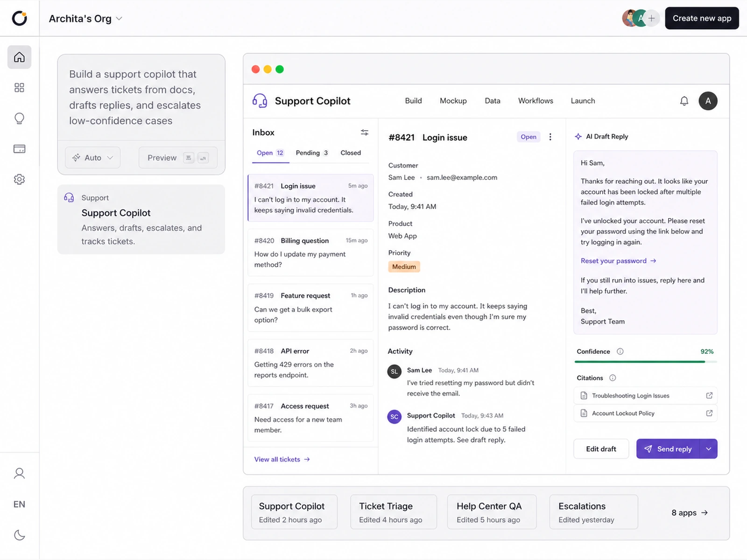
Task: Open the Escalations recent app card
Action: [593, 512]
